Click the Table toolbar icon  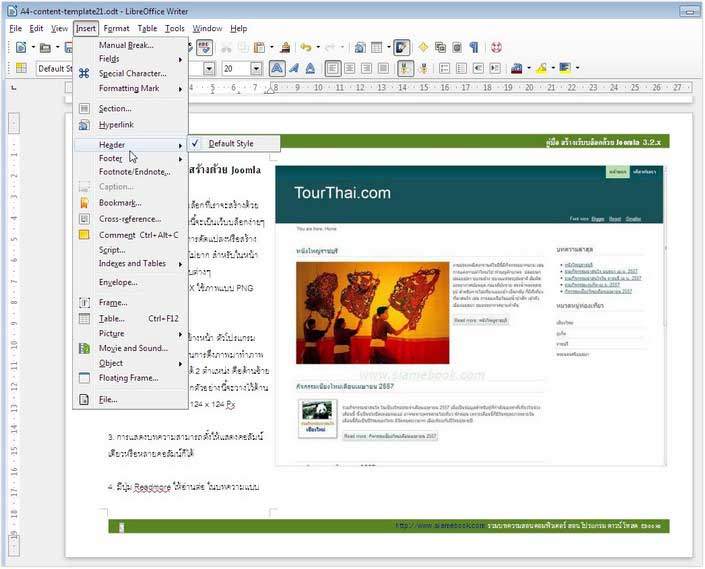[377, 47]
